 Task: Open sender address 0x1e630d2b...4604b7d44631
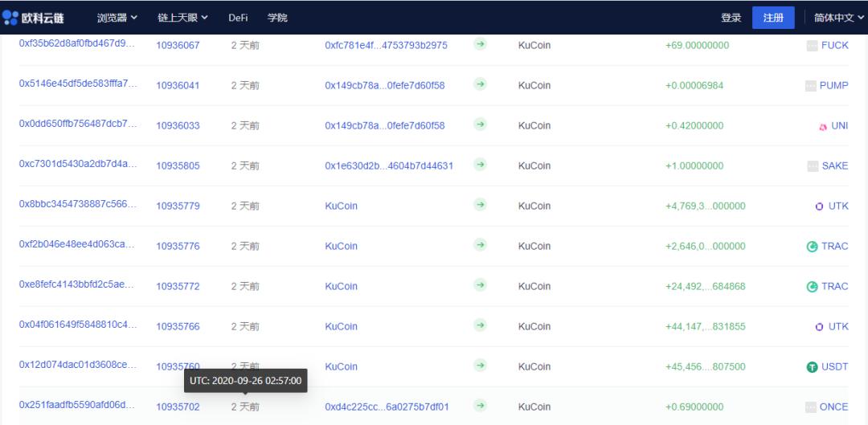[389, 166]
